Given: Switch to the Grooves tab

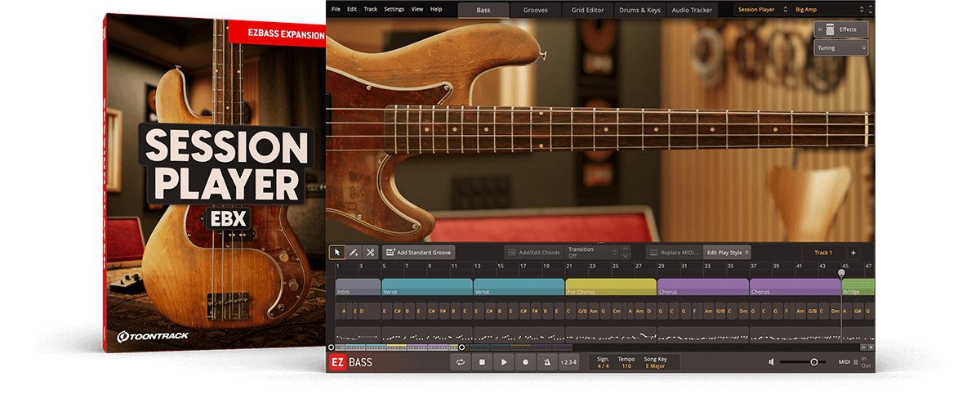Looking at the screenshot, I should (536, 10).
